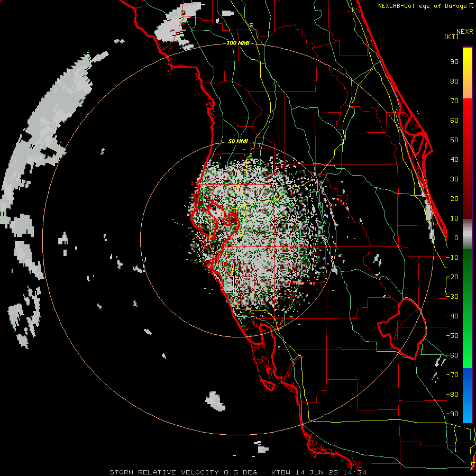This screenshot has width=476, height=476.
Task: Click the -80 value on velocity scale
Action: tap(452, 395)
